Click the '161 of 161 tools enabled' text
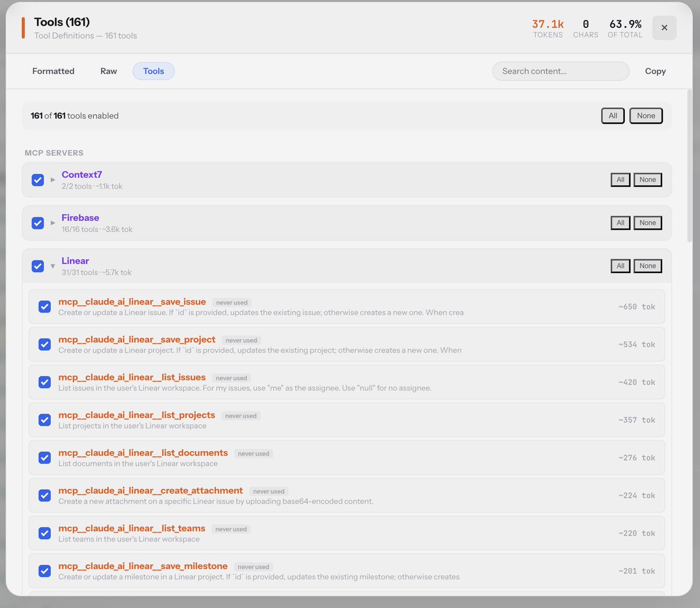 click(x=75, y=115)
